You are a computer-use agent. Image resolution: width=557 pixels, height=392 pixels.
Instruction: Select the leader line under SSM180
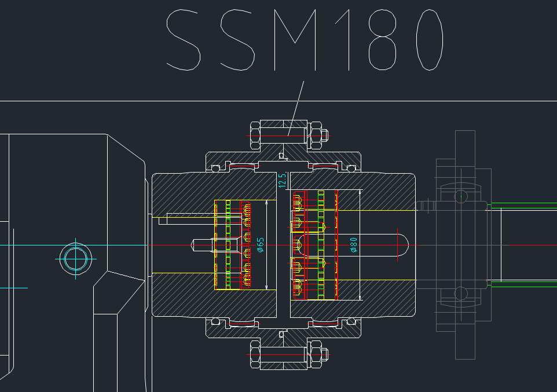click(296, 108)
